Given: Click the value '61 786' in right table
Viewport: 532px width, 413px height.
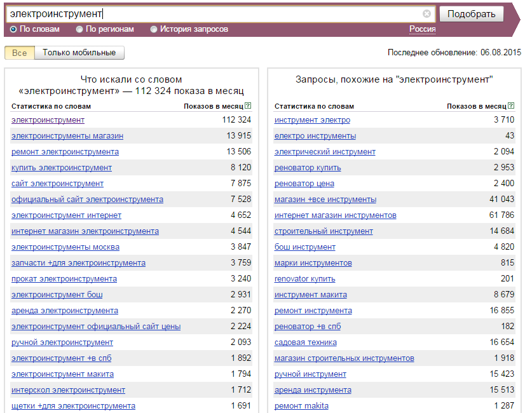Looking at the screenshot, I should [501, 215].
